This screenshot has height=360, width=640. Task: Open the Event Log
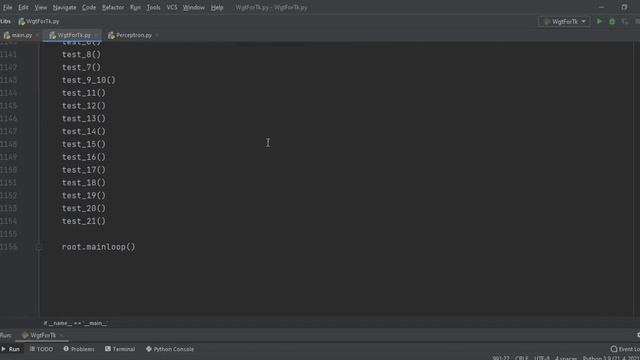tap(625, 349)
